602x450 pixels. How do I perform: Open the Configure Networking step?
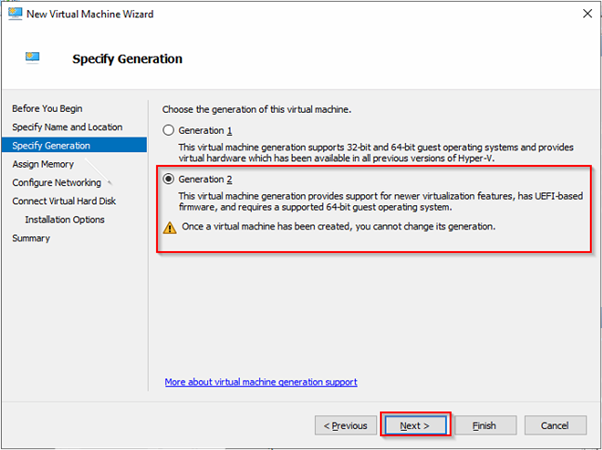[x=57, y=183]
